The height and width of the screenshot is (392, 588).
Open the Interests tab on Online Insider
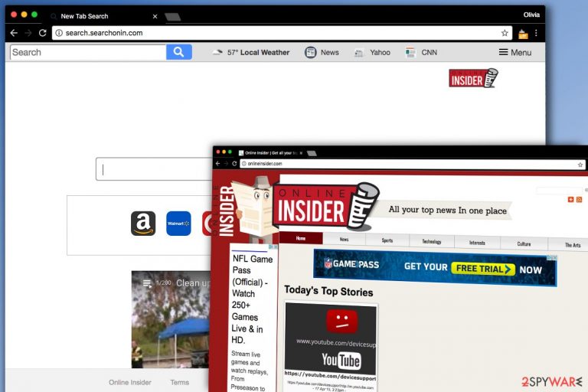pos(477,243)
